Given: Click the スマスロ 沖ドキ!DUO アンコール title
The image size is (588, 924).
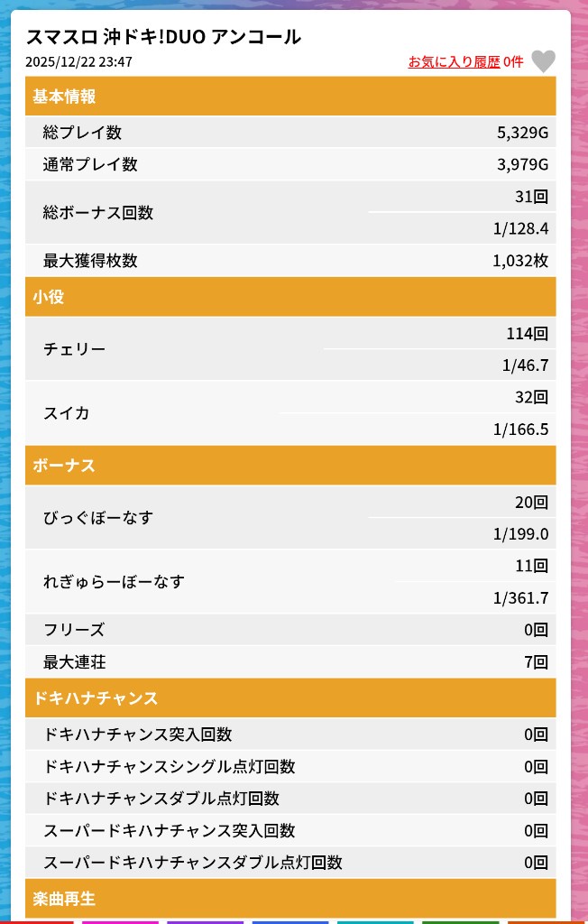Looking at the screenshot, I should tap(163, 37).
